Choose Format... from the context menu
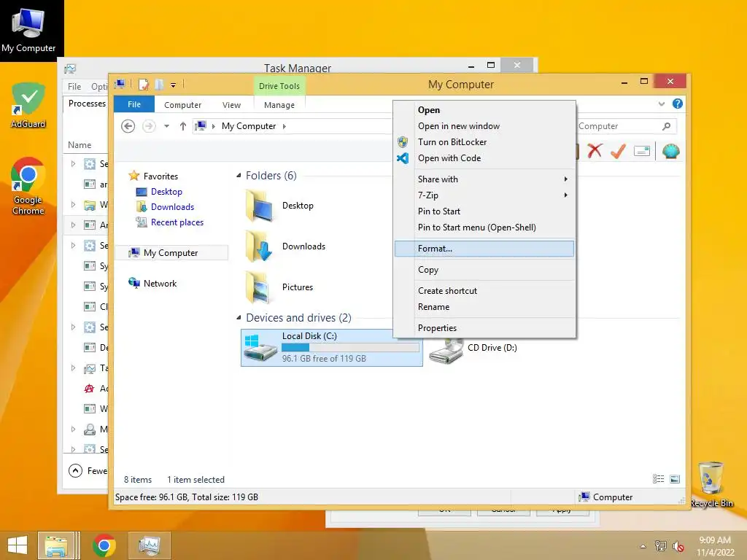 click(x=484, y=249)
